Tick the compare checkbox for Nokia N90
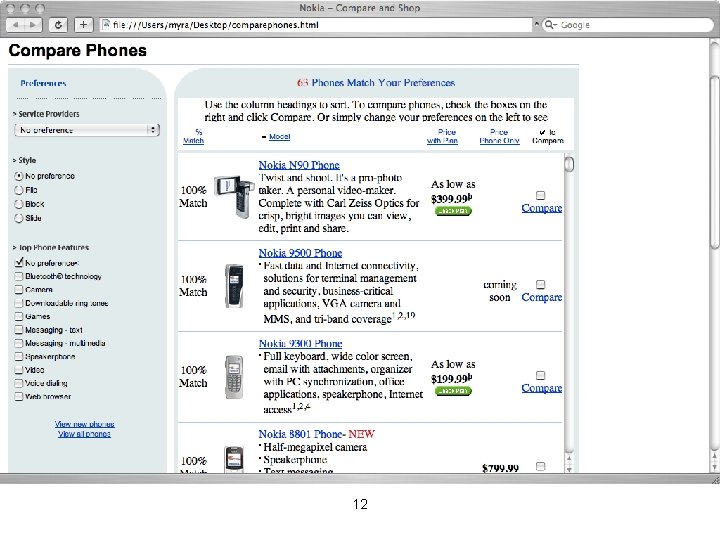720x540 pixels. point(541,196)
